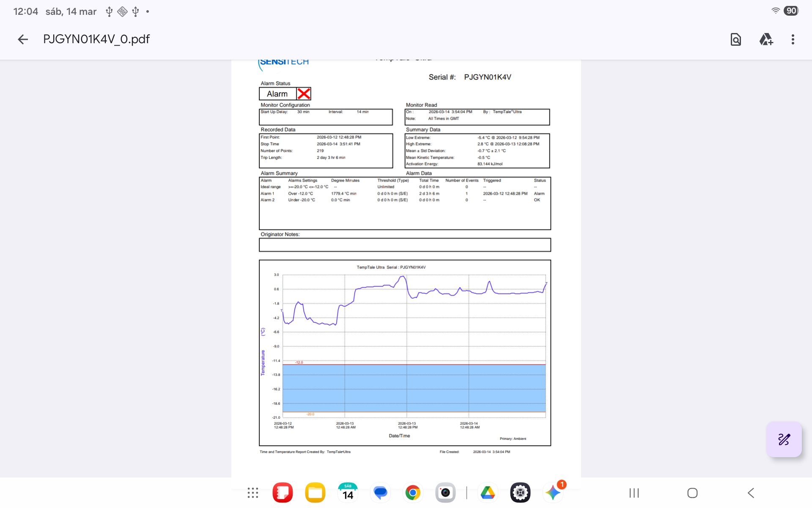Launch the red notes app in taskbar
Viewport: 812px width, 508px height.
(283, 493)
